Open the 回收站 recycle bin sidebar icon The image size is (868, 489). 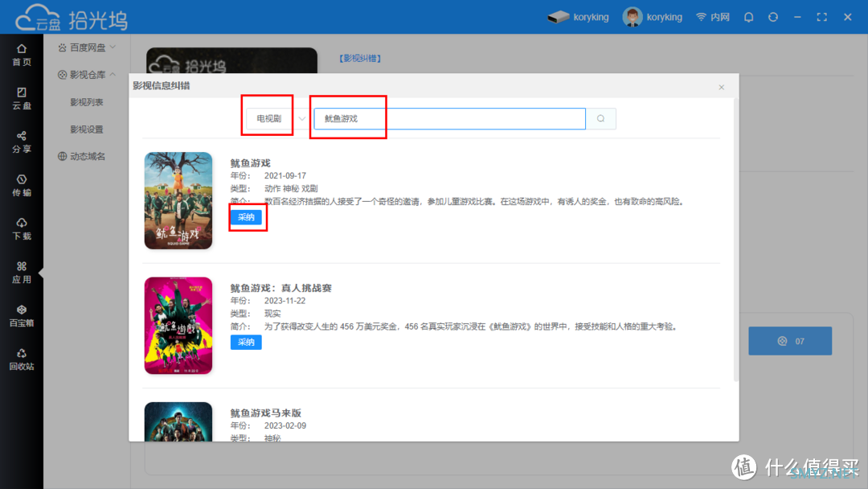click(21, 360)
